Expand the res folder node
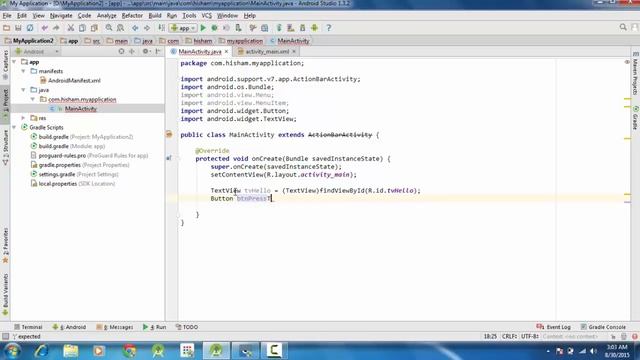 click(24, 118)
